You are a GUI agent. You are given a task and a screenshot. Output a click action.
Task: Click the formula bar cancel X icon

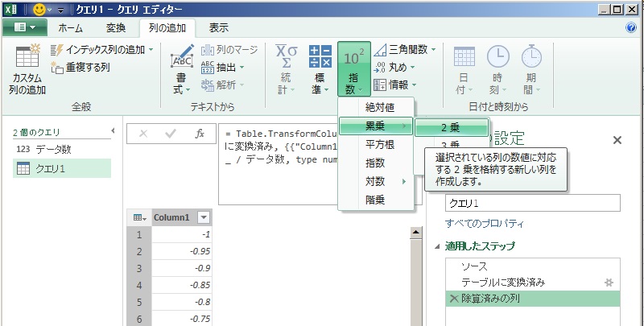pos(143,134)
